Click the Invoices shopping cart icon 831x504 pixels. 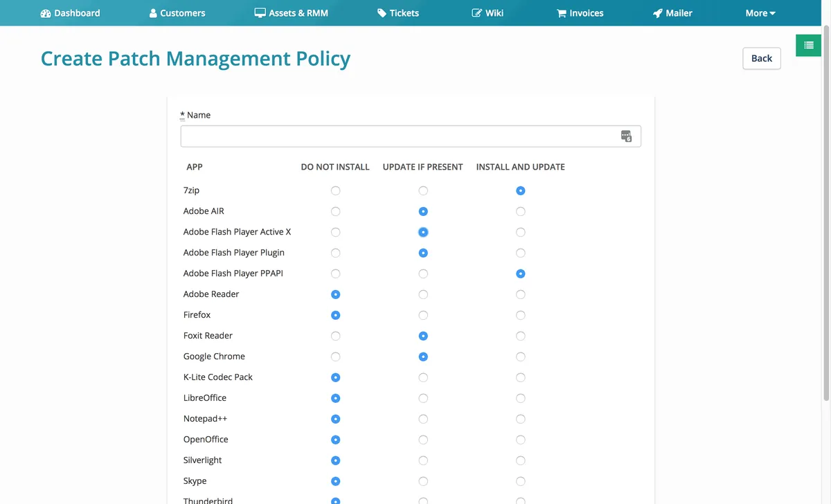(x=562, y=13)
